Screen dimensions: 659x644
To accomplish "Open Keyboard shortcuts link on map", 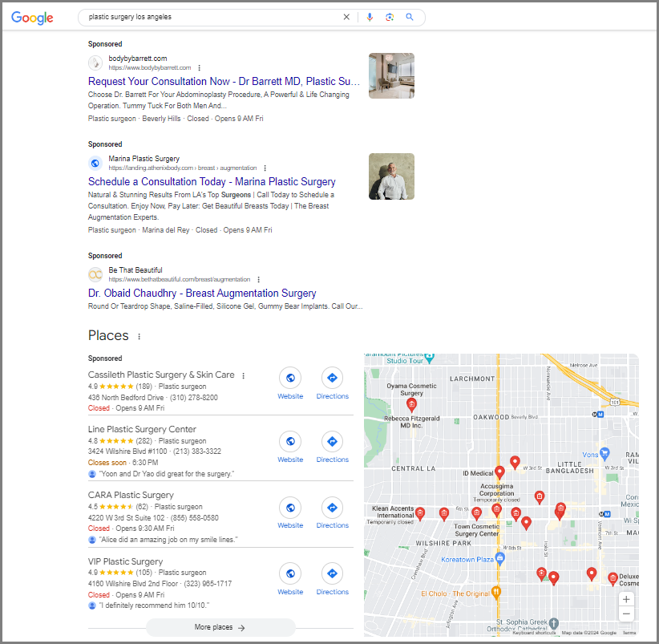I will point(534,633).
